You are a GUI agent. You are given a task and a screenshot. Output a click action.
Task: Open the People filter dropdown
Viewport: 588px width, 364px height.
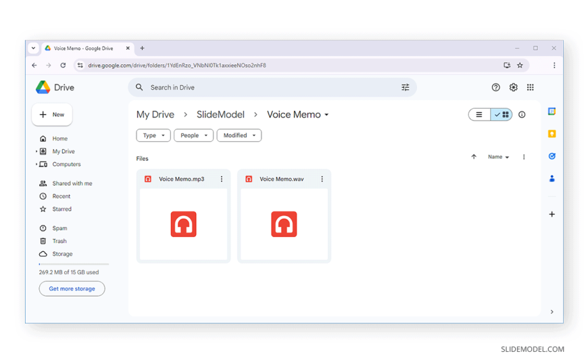(x=193, y=135)
